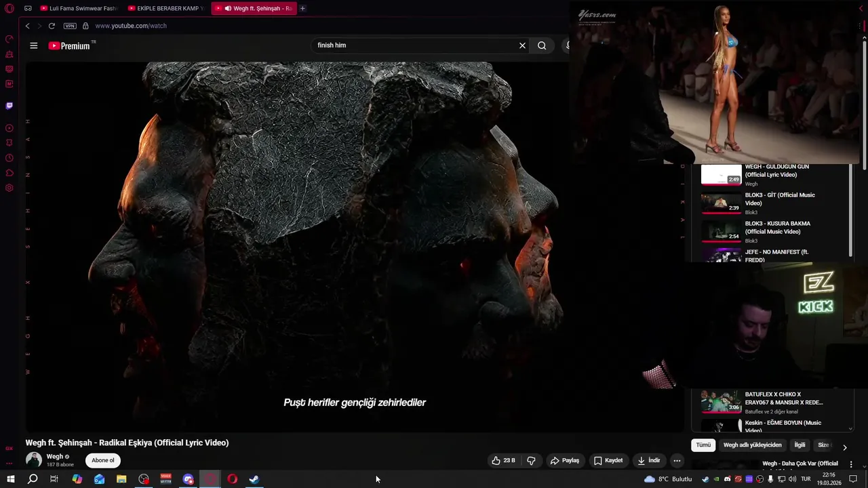Open Discord icon in system tray
Viewport: 868px width, 488px height.
(x=728, y=479)
